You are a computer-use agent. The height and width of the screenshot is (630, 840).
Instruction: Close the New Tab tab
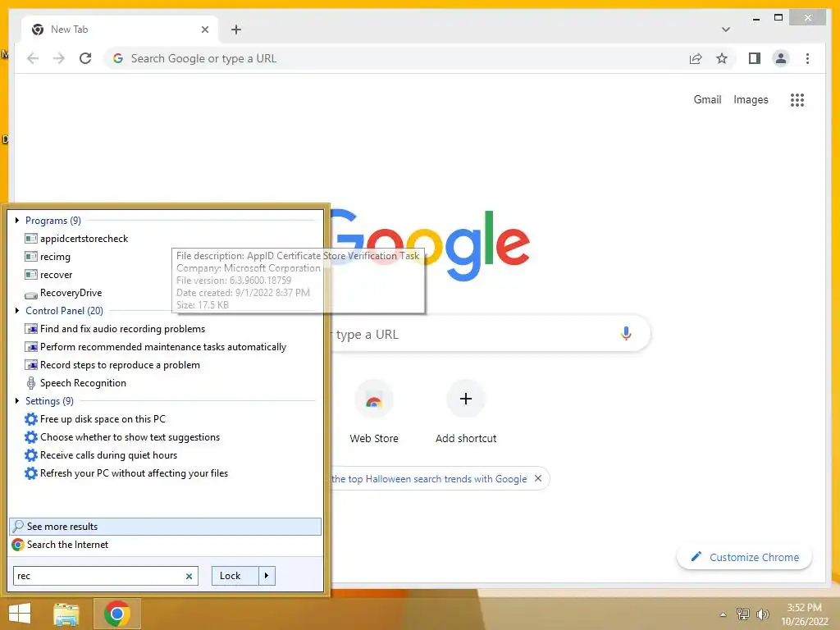[204, 30]
